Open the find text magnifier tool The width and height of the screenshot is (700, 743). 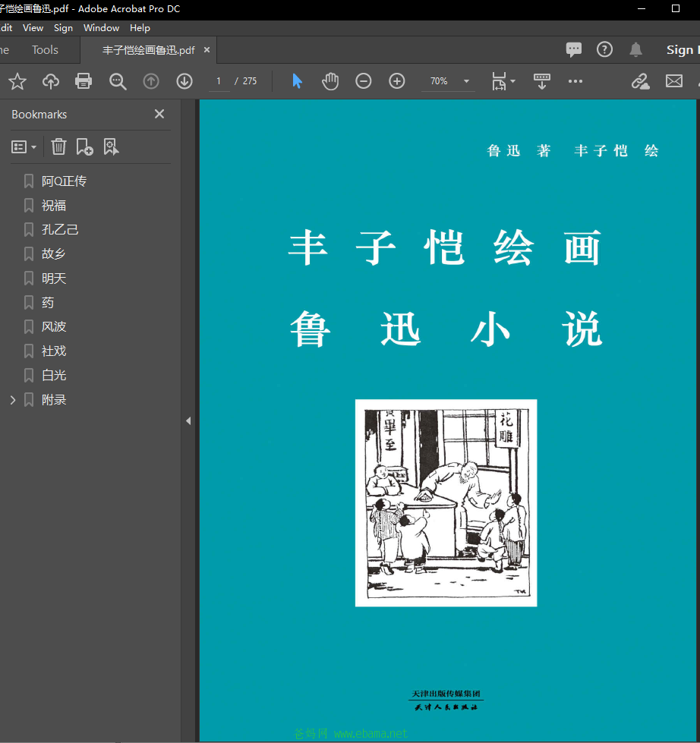click(x=118, y=81)
